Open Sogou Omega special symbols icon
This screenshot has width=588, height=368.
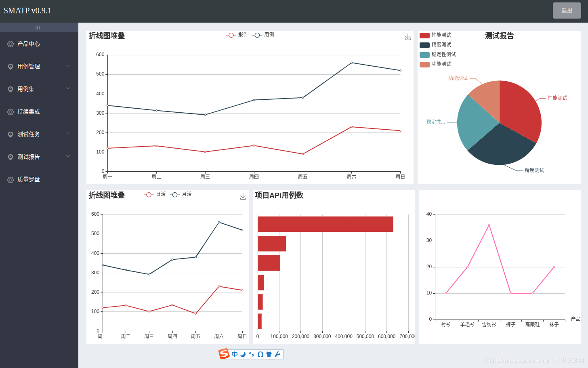[x=260, y=354]
